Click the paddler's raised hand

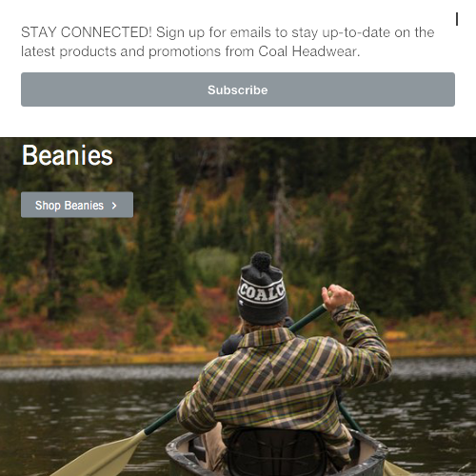click(337, 297)
